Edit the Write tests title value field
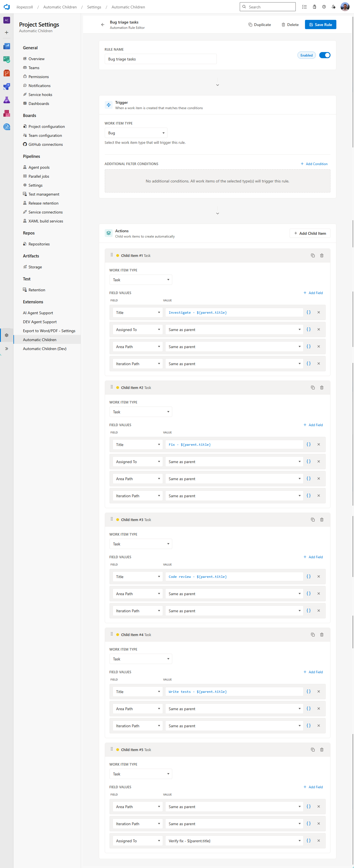Viewport: 354px width, 868px height. 234,691
